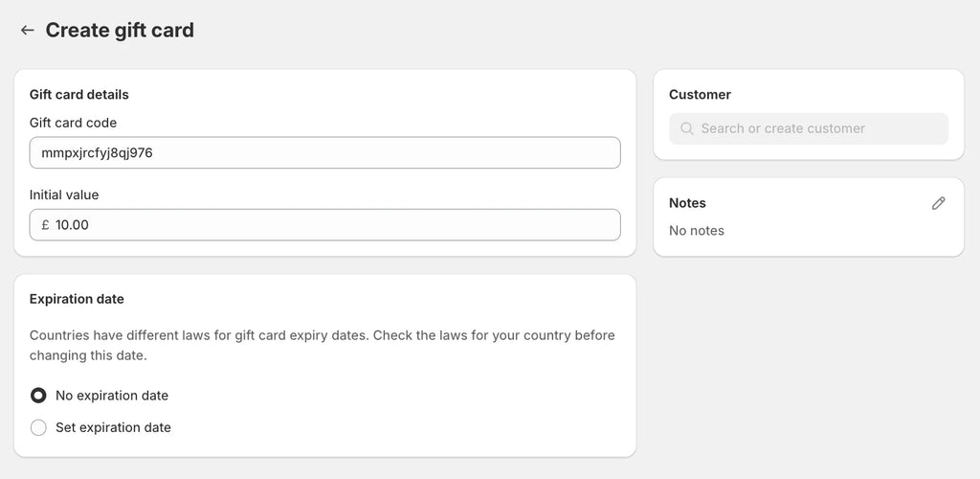Click the "No expiration date" label text
This screenshot has height=479, width=980.
pyautogui.click(x=112, y=396)
